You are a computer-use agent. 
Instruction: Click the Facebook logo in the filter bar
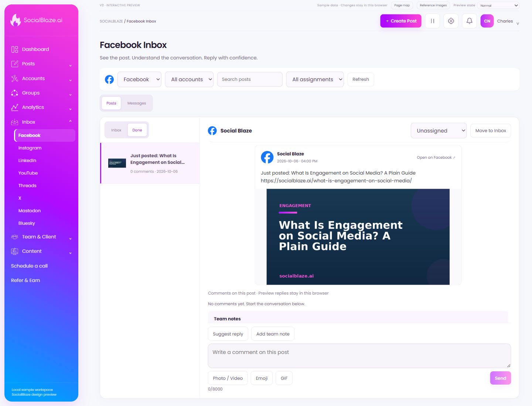coord(109,79)
